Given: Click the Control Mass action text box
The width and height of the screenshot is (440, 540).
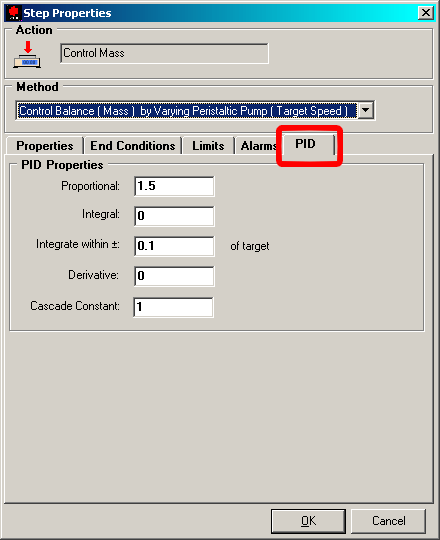Looking at the screenshot, I should click(x=164, y=53).
